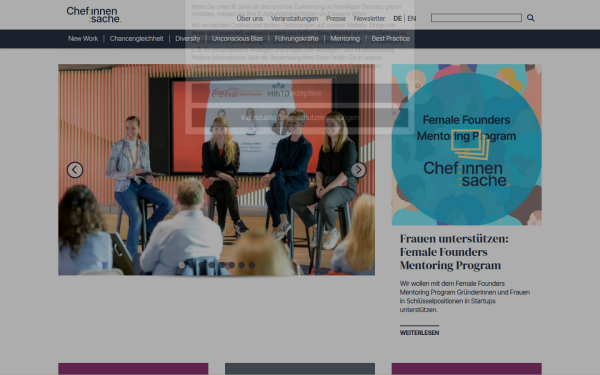Image resolution: width=600 pixels, height=375 pixels.
Task: Open Individuelle Datenschutzeinstellungen in cookie dialog
Action: (300, 117)
